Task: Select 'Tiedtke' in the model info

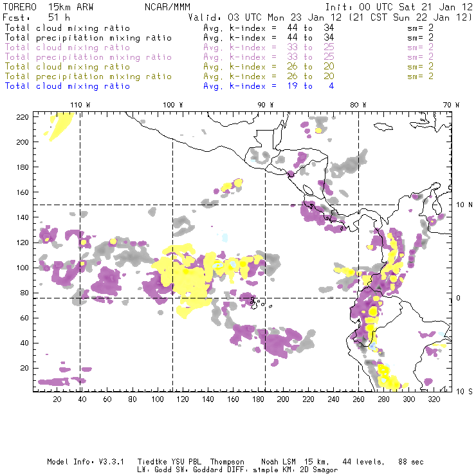Action: coord(152,462)
